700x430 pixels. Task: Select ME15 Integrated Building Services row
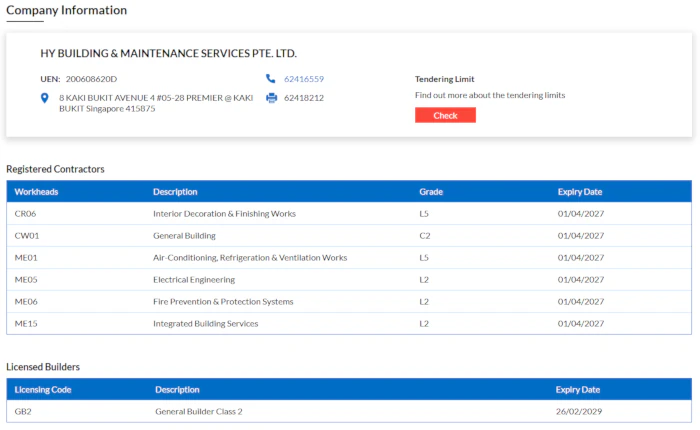[26, 324]
